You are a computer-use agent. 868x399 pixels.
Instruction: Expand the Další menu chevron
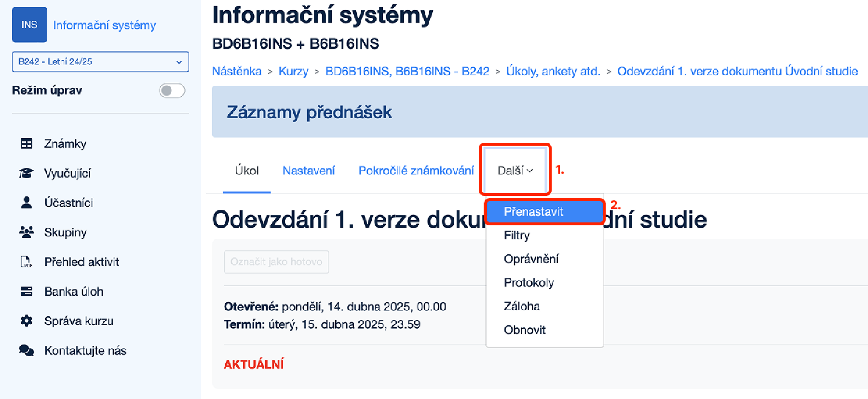point(530,170)
